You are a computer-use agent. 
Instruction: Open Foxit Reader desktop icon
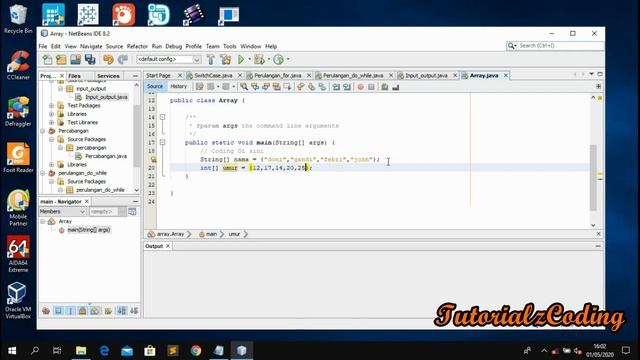point(18,158)
